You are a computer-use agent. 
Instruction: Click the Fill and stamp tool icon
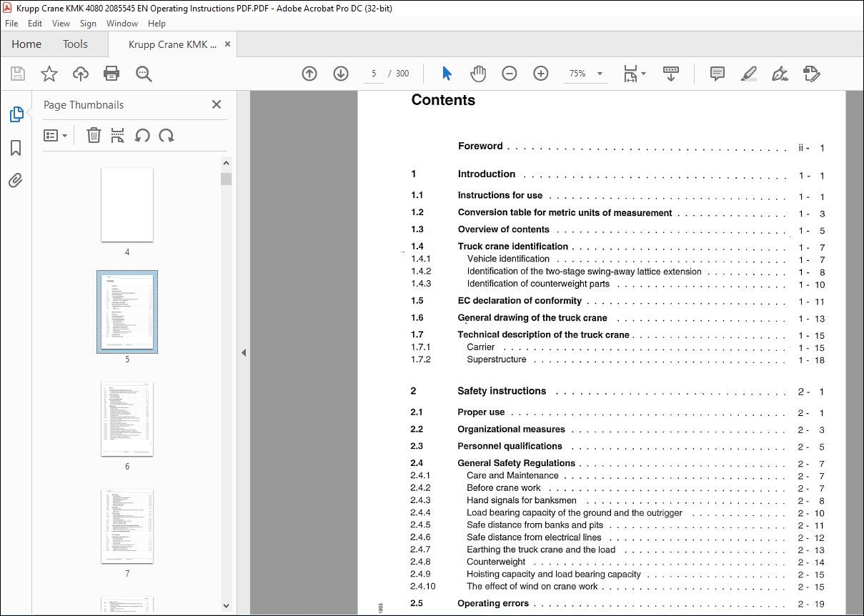(811, 74)
